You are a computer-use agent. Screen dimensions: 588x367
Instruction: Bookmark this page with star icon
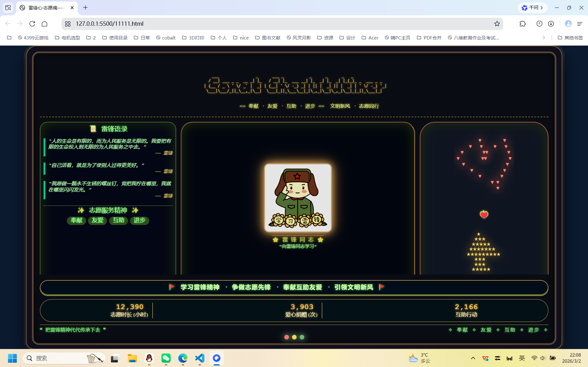point(497,24)
